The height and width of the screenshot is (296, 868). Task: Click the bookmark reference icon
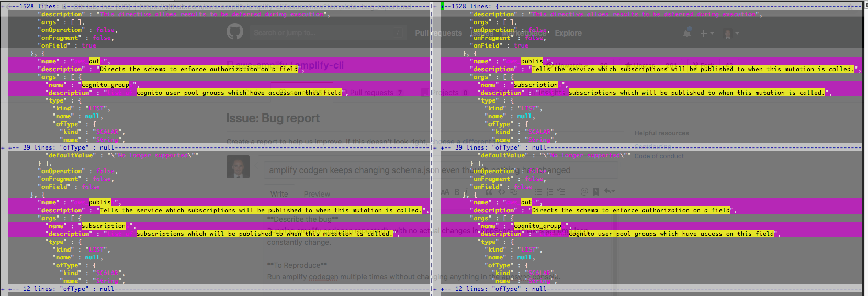596,192
